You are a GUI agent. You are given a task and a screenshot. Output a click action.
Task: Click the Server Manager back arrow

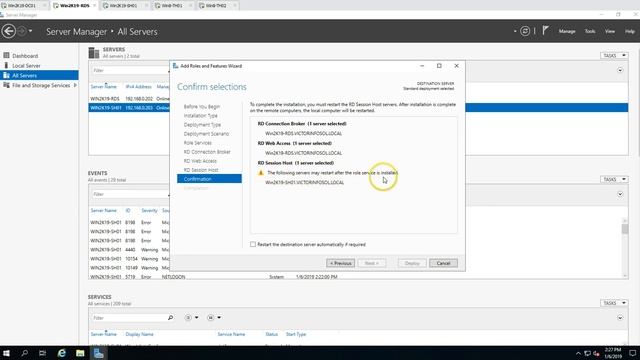click(x=9, y=31)
